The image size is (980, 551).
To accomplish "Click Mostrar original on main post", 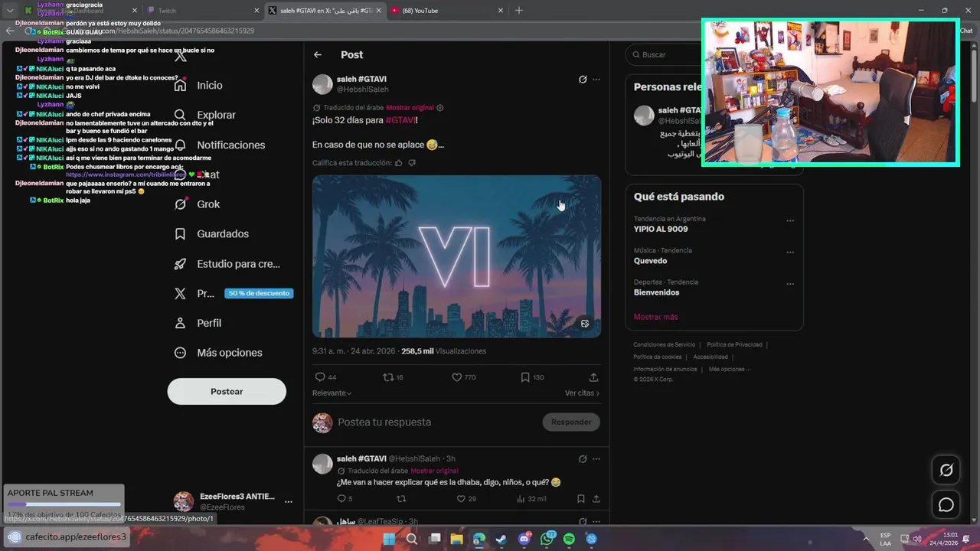I will pyautogui.click(x=410, y=108).
